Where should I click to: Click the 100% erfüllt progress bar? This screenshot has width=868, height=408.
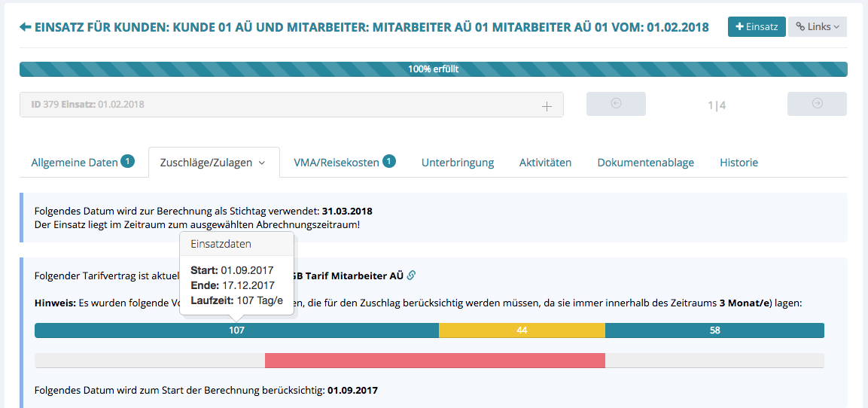[433, 69]
